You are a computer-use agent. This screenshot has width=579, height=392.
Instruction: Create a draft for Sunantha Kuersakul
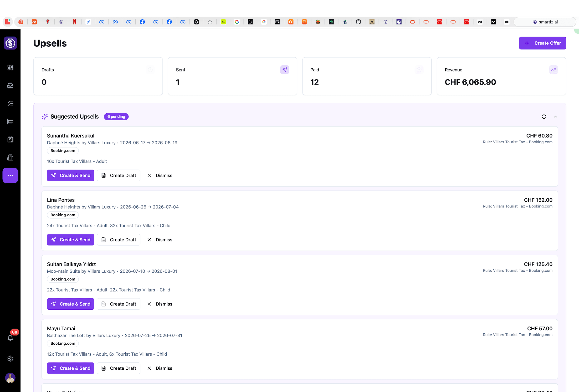pos(119,176)
